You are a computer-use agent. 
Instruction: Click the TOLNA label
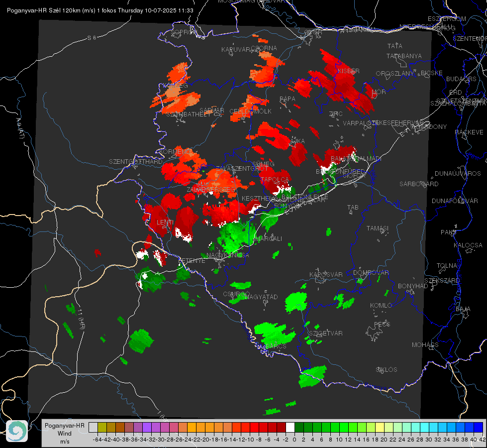tap(447, 266)
